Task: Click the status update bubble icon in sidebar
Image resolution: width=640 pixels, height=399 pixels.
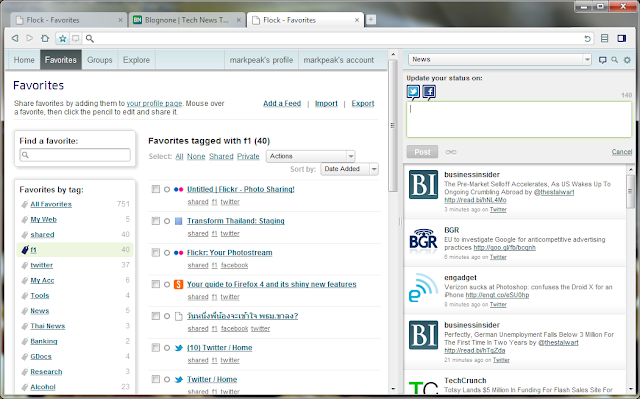Action: pos(602,60)
